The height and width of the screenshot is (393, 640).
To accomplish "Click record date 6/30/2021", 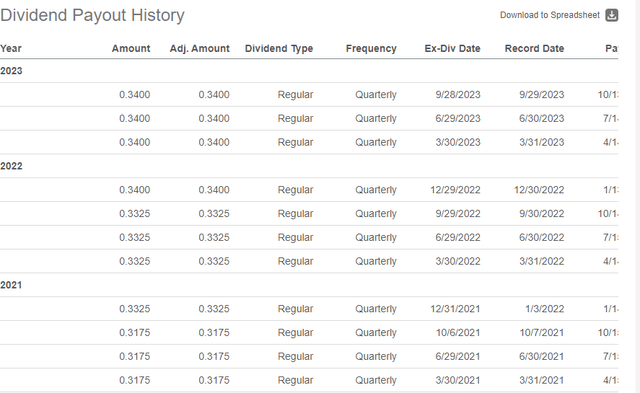I will pyautogui.click(x=542, y=357).
